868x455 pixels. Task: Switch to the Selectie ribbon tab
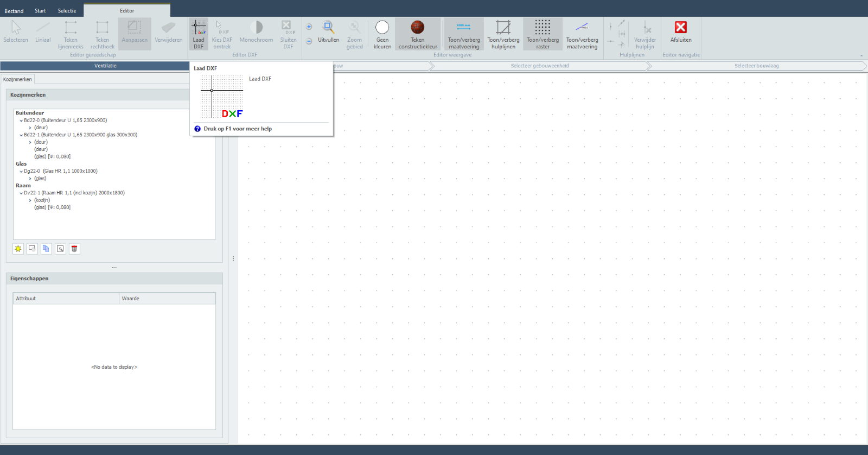click(67, 11)
